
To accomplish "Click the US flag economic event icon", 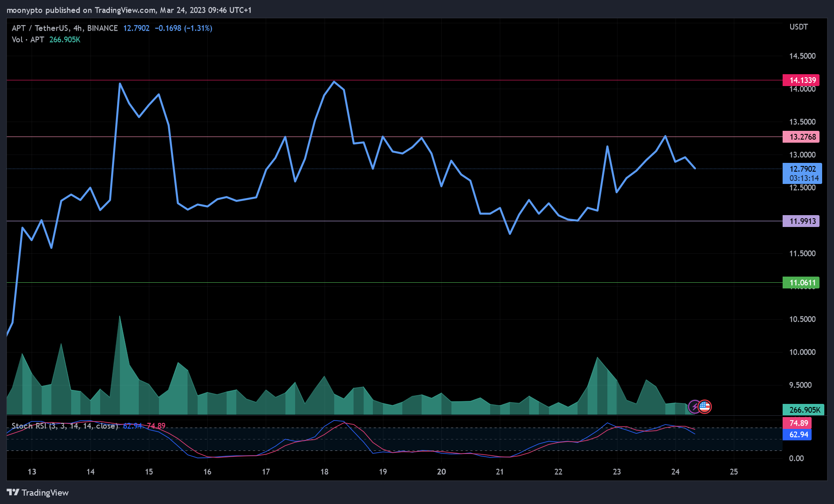I will pos(705,407).
